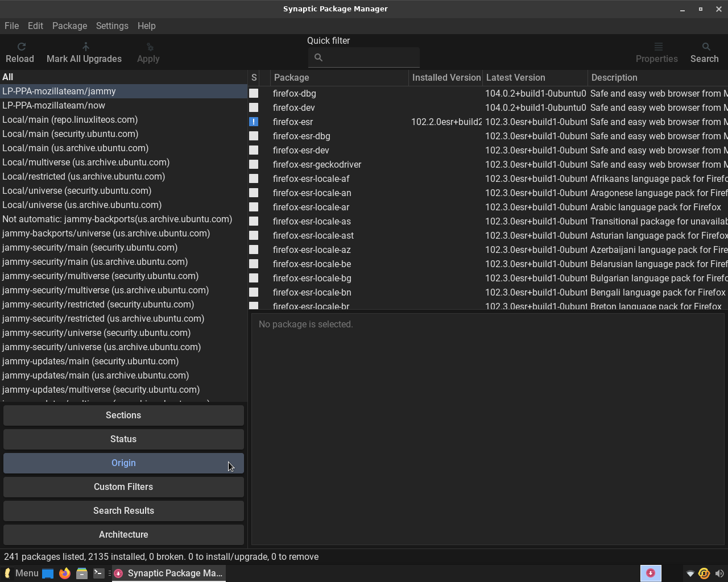Select Not automatic: jammy-backports origin

123,219
